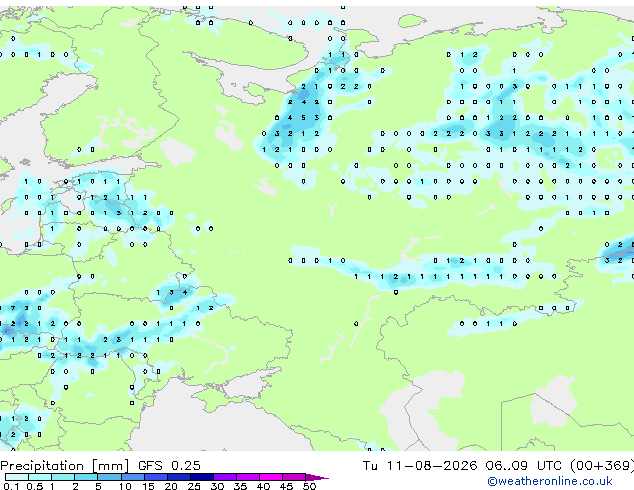This screenshot has width=634, height=490.
Task: Click the above-50 arrow end of the legend
Action: pos(317,477)
